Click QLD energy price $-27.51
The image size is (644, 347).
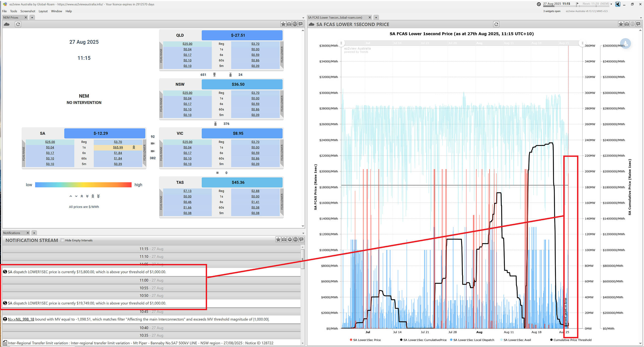click(242, 35)
